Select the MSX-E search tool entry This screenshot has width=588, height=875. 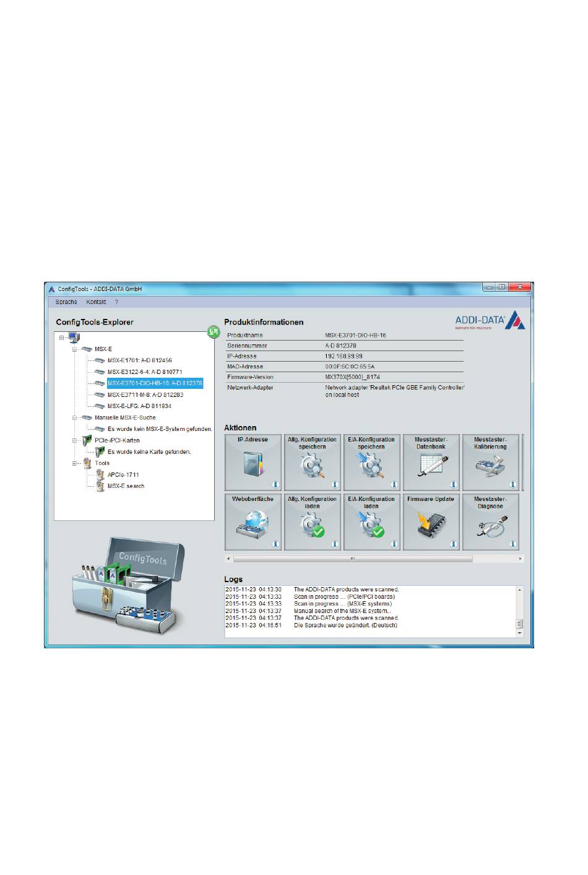126,486
